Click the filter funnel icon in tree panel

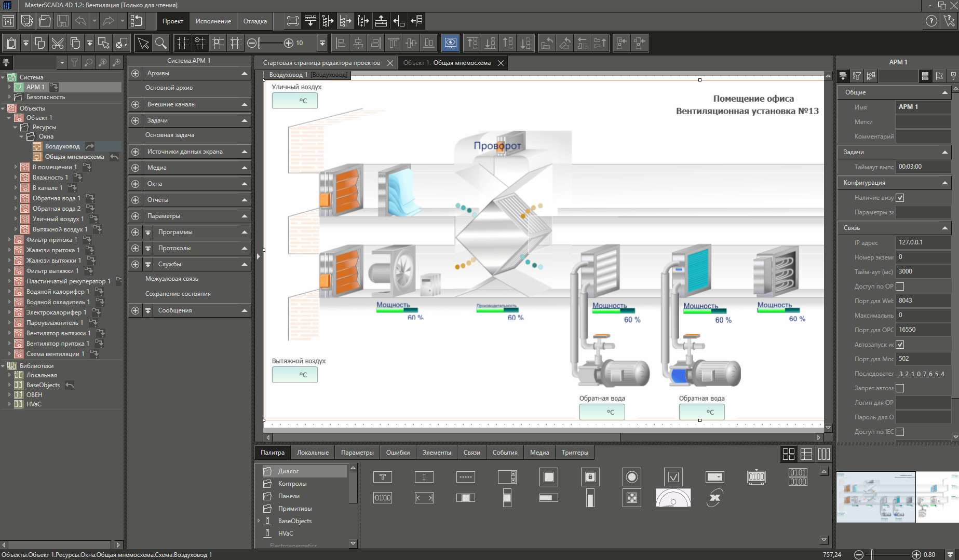click(x=75, y=63)
